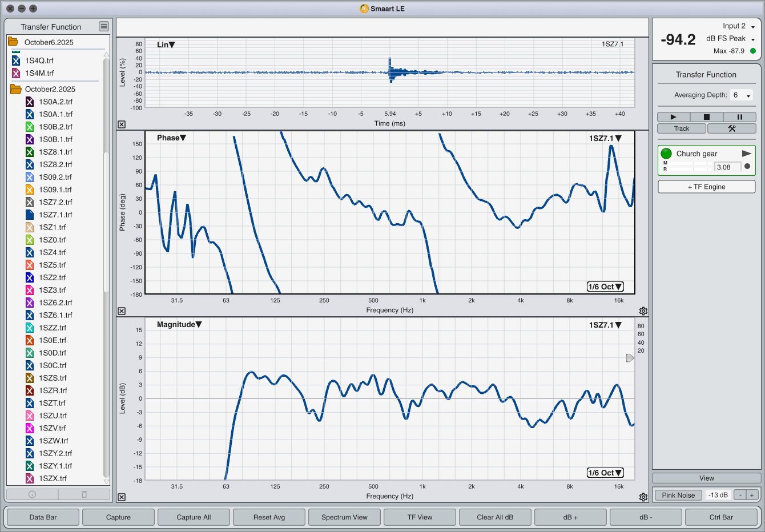Open the Input 2 source dropdown
This screenshot has height=532, width=765.
click(x=739, y=26)
